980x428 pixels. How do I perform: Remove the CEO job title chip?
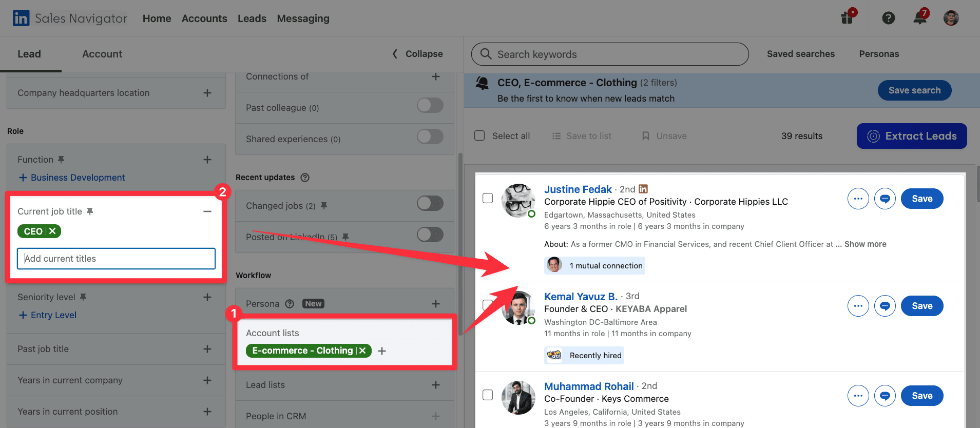52,231
